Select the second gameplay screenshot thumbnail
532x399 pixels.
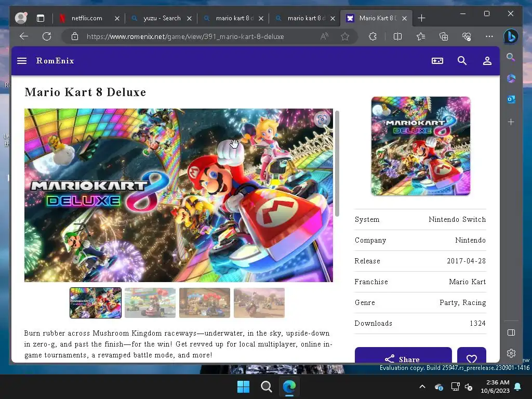click(x=150, y=303)
